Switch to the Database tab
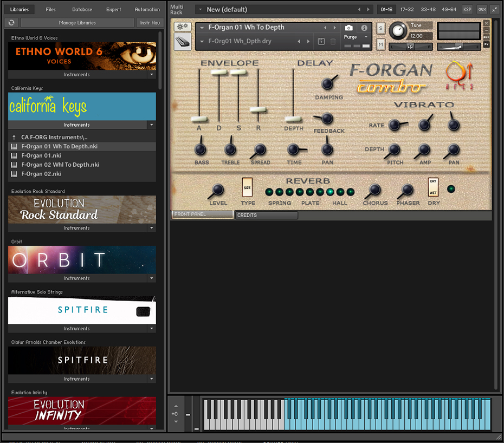Image resolution: width=504 pixels, height=443 pixels. coord(82,10)
